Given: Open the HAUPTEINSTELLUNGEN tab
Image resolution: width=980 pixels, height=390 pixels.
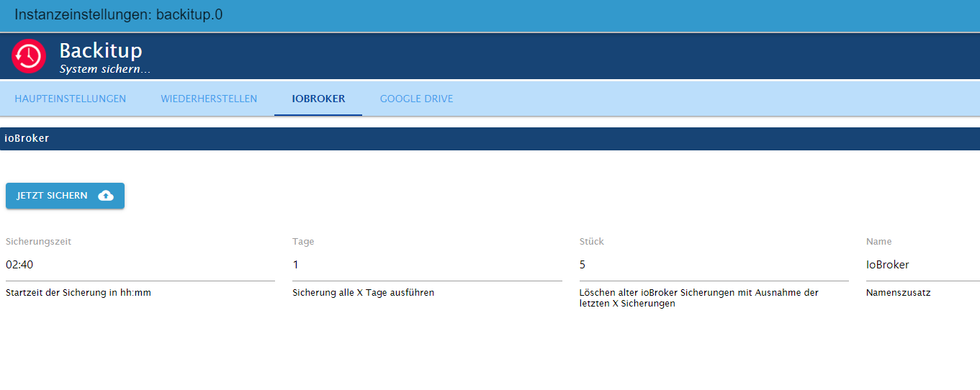Looking at the screenshot, I should (71, 99).
